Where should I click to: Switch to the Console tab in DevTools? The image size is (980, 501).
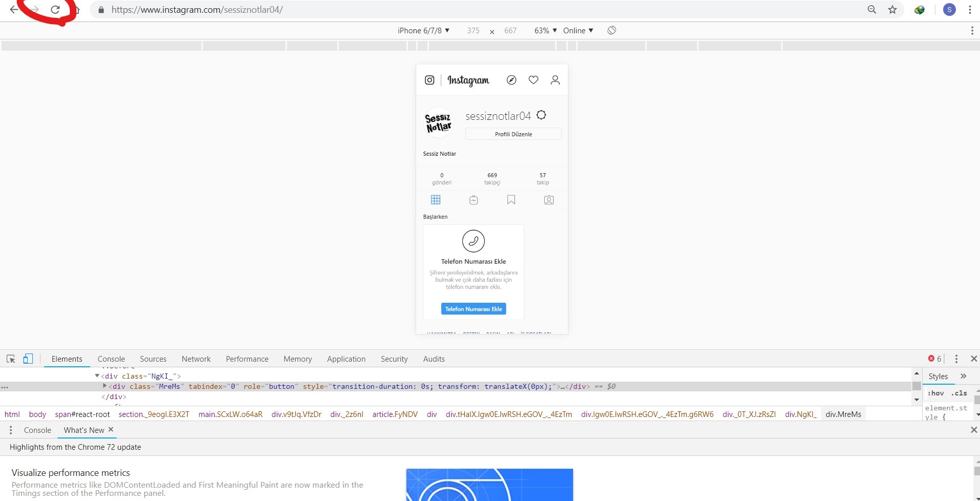[x=111, y=359]
